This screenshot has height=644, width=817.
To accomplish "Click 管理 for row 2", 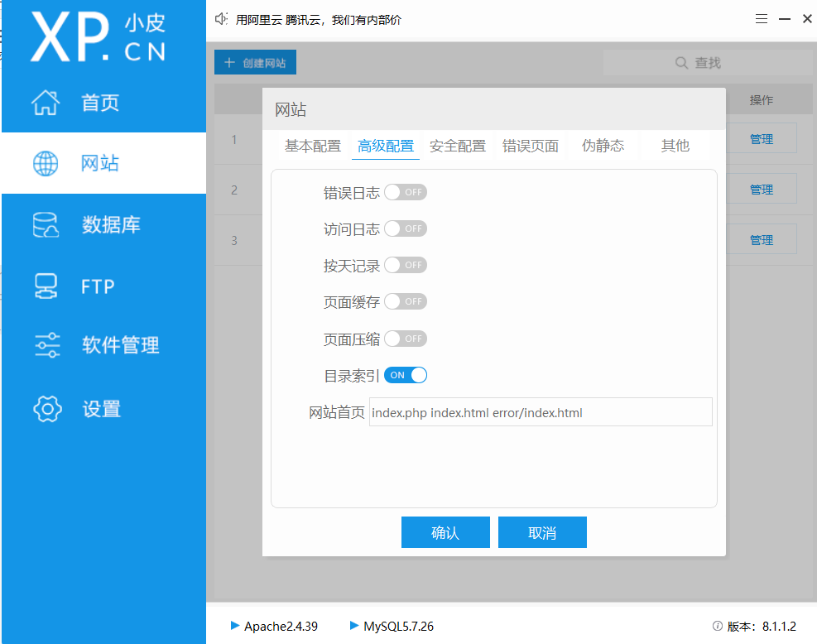I will point(762,189).
